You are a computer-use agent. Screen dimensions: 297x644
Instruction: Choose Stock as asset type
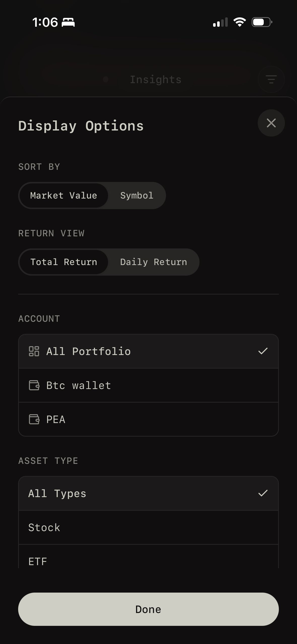[x=149, y=527]
